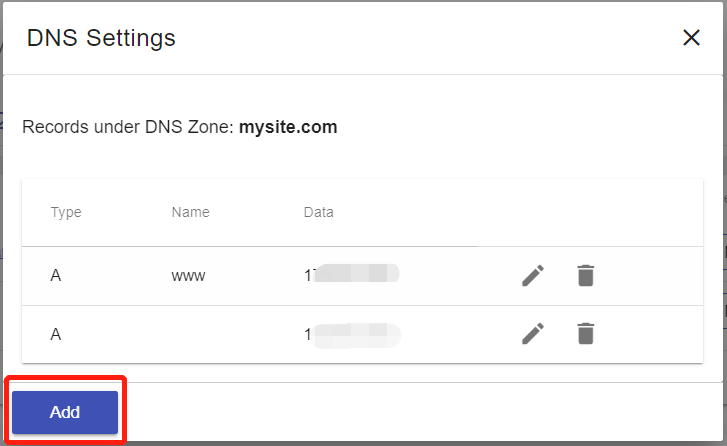Close the DNS Settings dialog
The height and width of the screenshot is (446, 727).
[691, 38]
